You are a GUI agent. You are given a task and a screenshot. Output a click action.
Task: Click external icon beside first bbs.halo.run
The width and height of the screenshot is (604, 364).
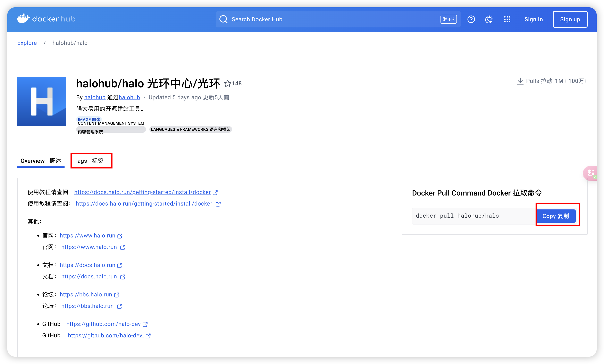coord(116,295)
